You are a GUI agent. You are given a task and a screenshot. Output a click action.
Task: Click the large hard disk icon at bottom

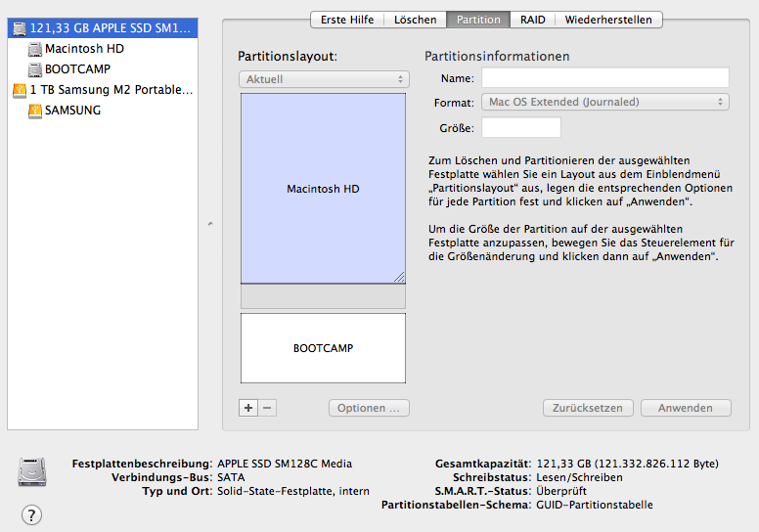(x=32, y=471)
